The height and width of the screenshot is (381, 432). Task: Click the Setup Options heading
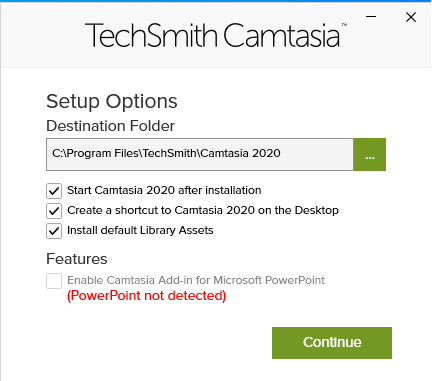tap(112, 101)
